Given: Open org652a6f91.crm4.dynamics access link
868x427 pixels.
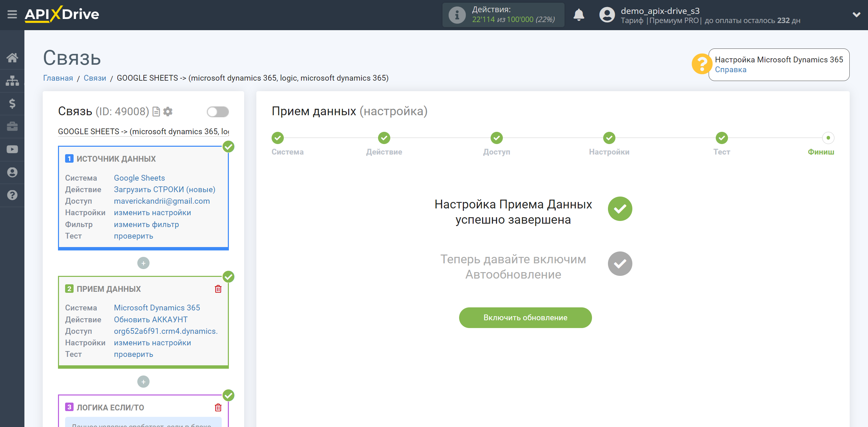Looking at the screenshot, I should point(166,331).
